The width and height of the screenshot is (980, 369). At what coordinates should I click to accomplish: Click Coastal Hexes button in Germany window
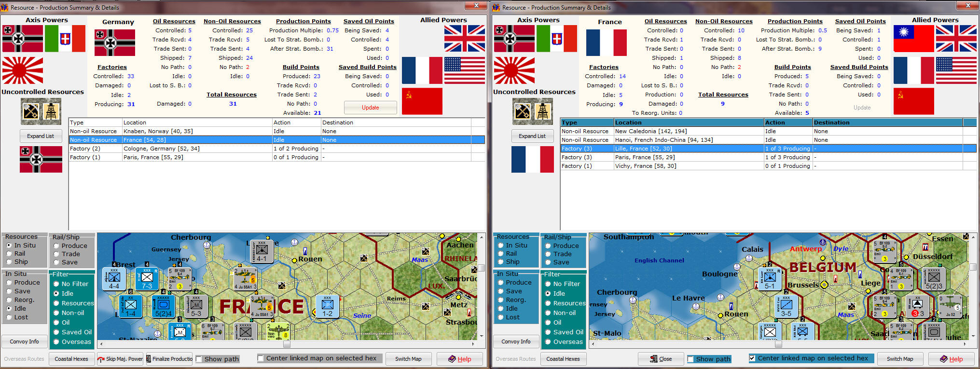tap(71, 359)
